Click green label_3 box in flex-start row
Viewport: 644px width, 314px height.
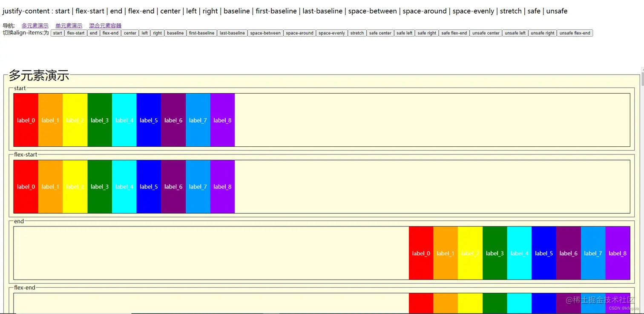click(x=100, y=186)
